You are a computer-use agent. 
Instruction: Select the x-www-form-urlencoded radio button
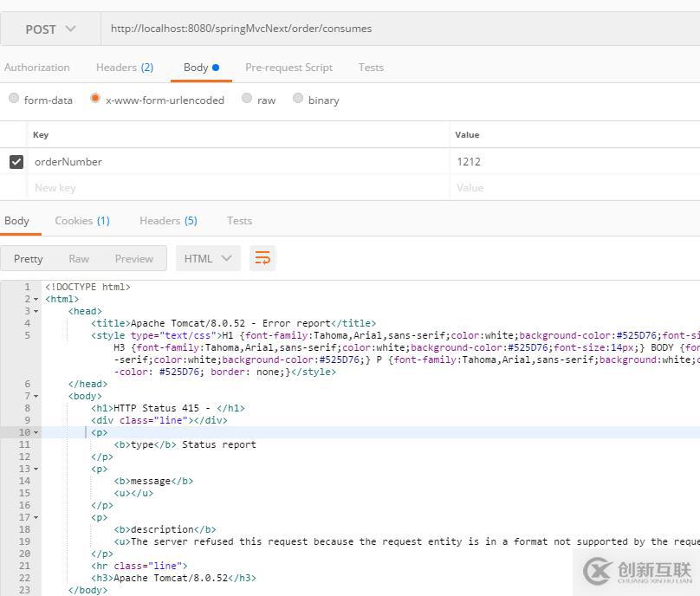pyautogui.click(x=95, y=98)
